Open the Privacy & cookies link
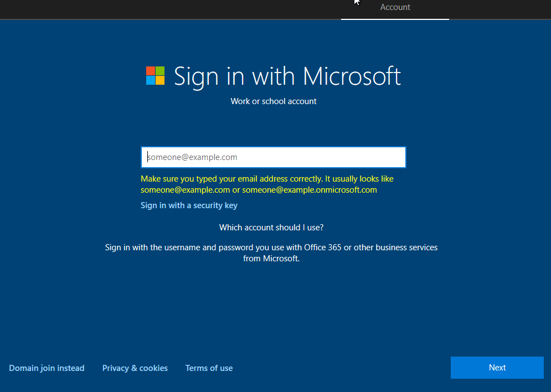 click(x=135, y=368)
